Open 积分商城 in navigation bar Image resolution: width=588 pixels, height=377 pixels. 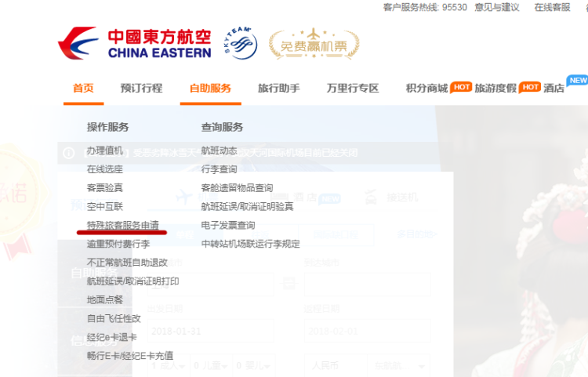(x=426, y=88)
